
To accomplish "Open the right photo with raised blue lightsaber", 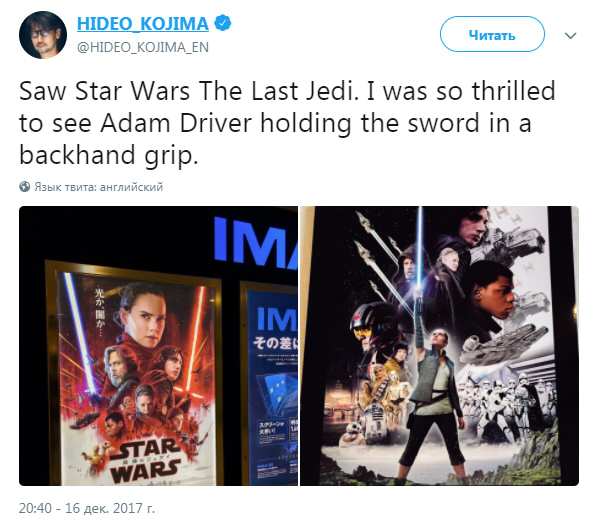I will pyautogui.click(x=439, y=346).
